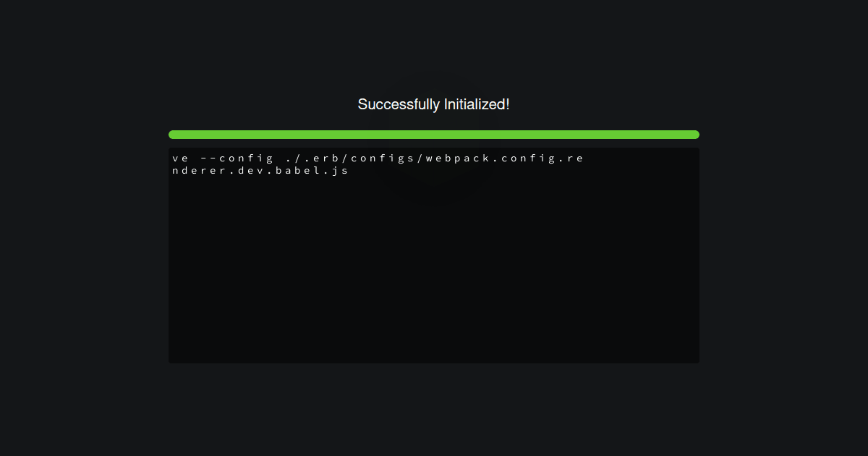Click the "configs" folder name in log
The width and height of the screenshot is (868, 456).
click(x=382, y=158)
